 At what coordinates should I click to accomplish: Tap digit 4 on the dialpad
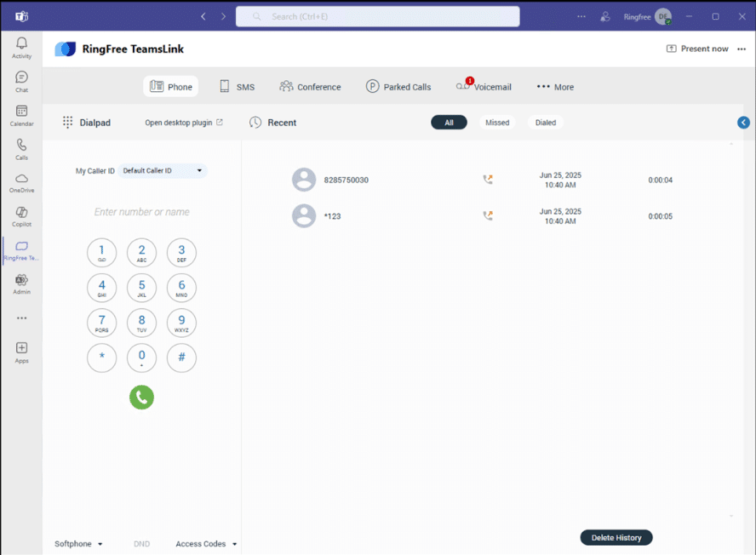click(x=101, y=288)
